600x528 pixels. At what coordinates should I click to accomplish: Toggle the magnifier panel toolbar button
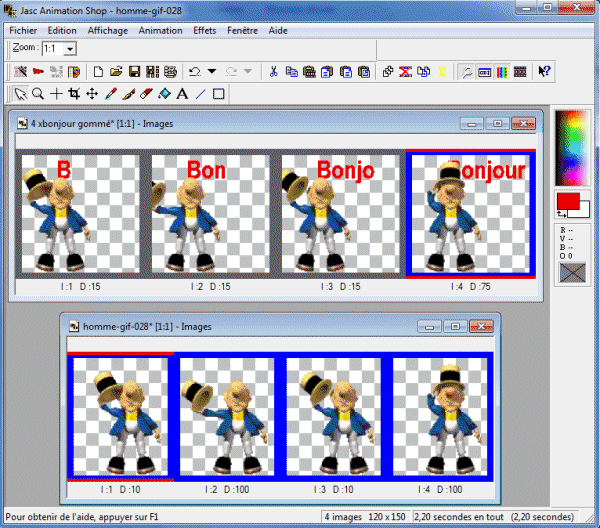466,72
